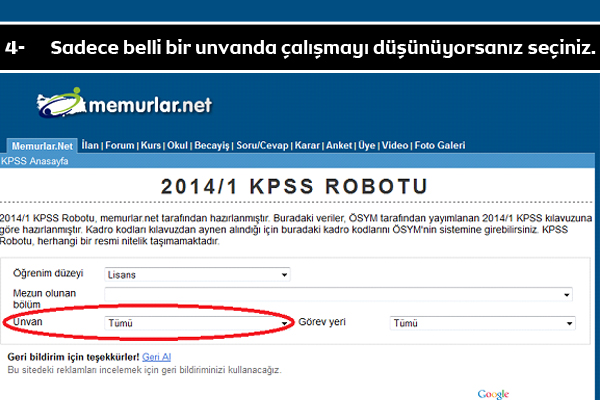Go to Becayiş section

[212, 145]
